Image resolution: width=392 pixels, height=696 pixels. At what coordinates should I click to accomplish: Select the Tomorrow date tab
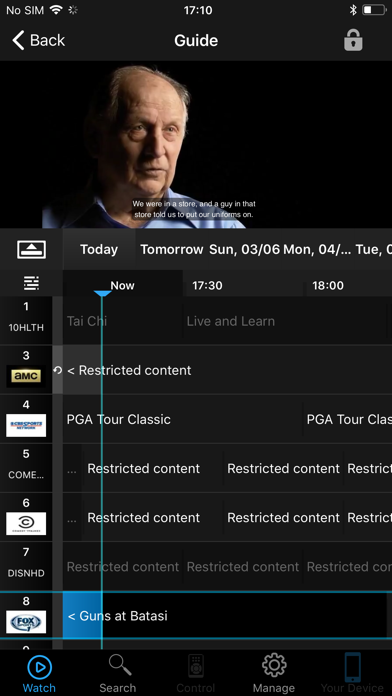point(172,249)
